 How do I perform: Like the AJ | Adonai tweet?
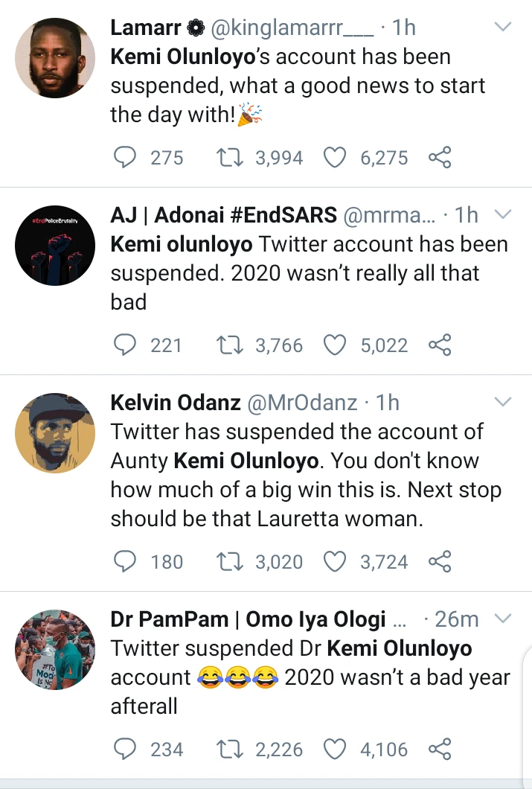click(x=336, y=345)
